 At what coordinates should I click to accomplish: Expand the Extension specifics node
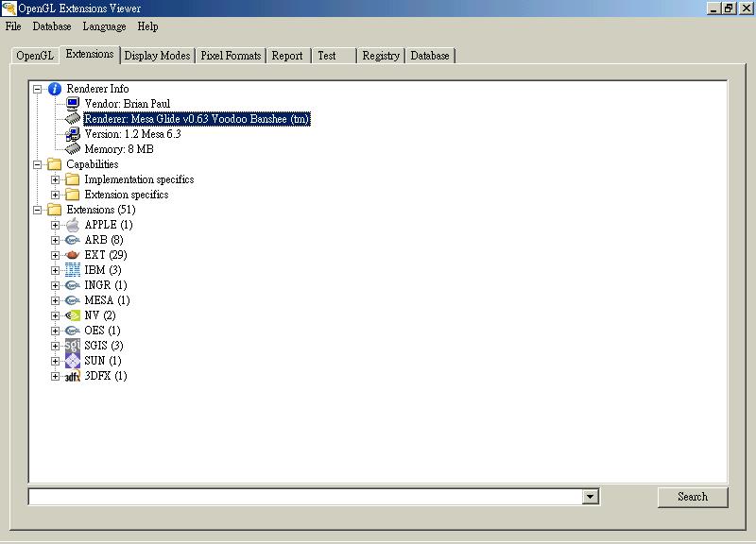tap(56, 195)
